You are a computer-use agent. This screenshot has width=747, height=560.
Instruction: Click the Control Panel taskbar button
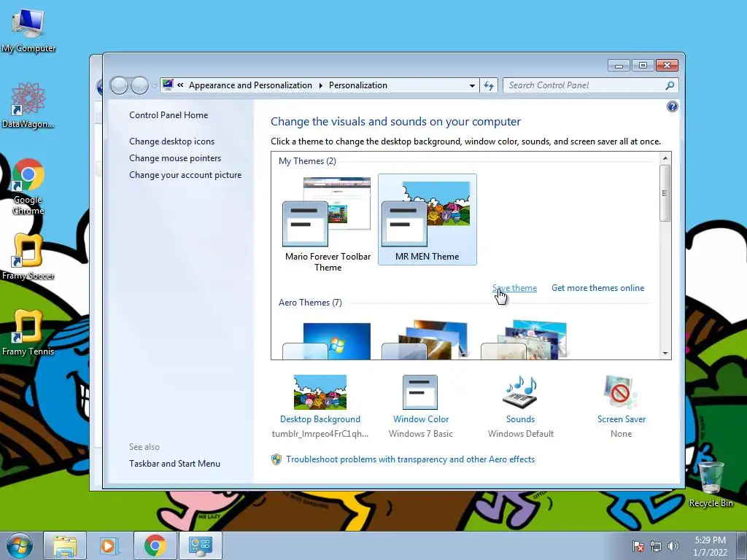click(x=201, y=545)
